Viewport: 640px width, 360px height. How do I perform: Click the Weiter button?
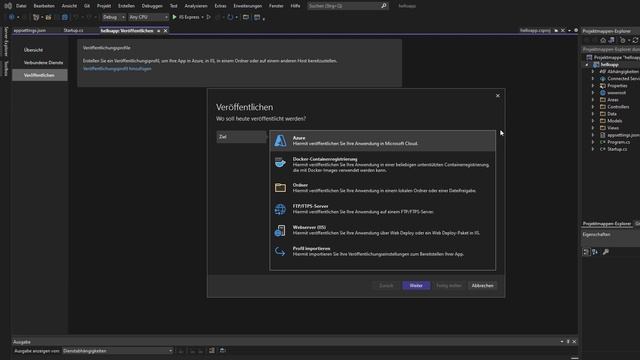tap(416, 285)
